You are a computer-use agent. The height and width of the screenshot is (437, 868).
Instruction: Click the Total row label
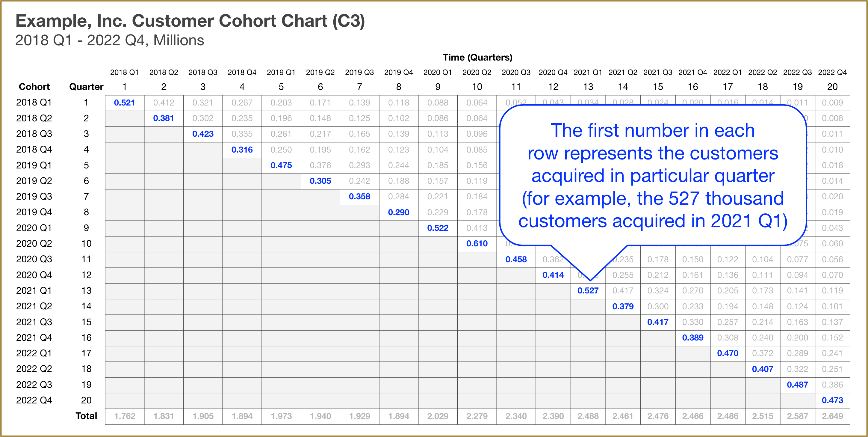(x=86, y=416)
